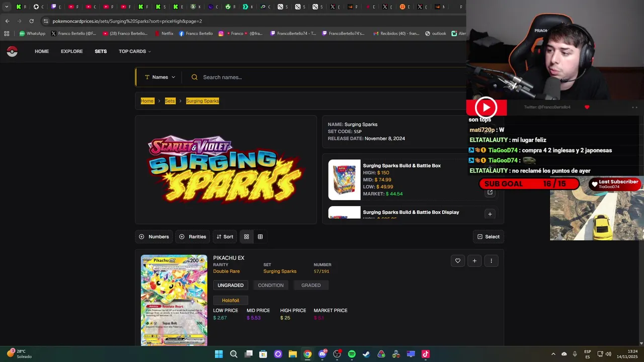Open Spotify from the taskbar

point(352,354)
